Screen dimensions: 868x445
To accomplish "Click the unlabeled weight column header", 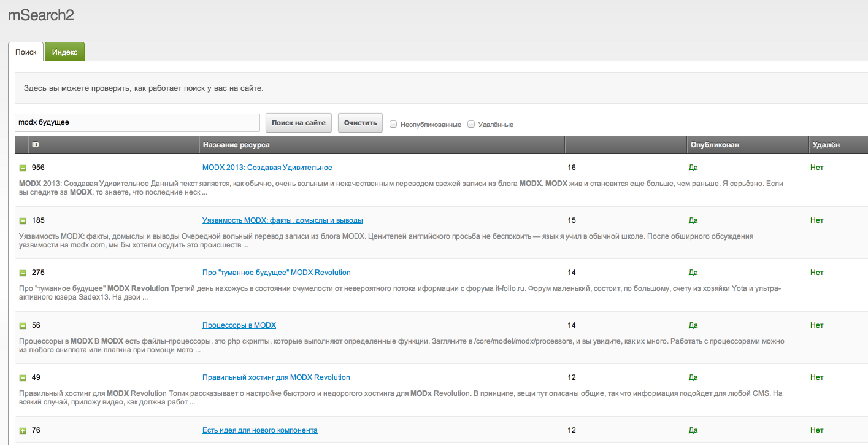I will [626, 145].
